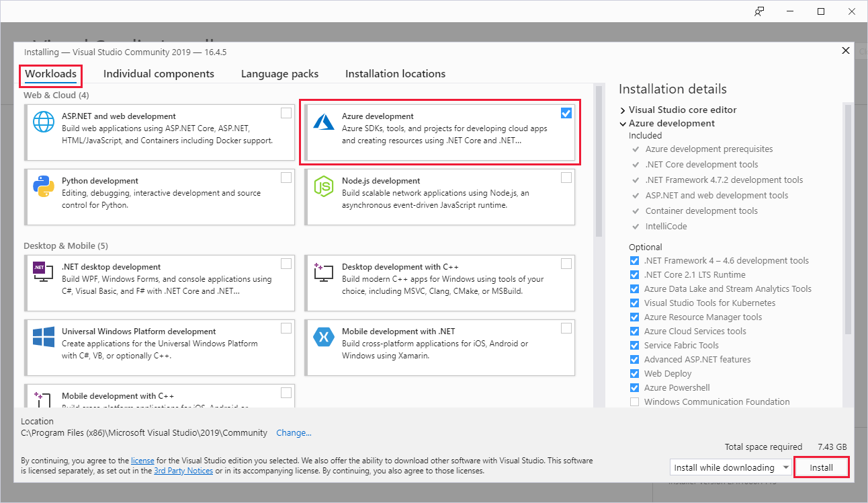Open the Install while downloading dropdown
This screenshot has height=503, width=868.
coord(731,467)
